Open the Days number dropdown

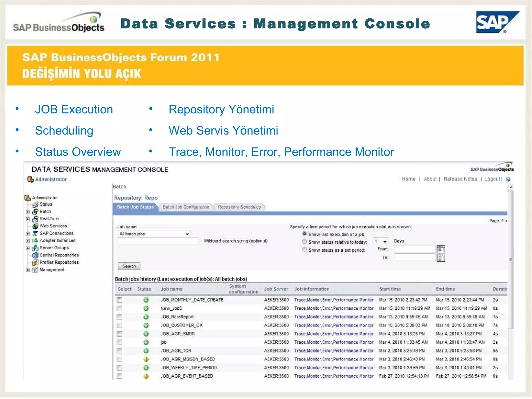coord(381,241)
